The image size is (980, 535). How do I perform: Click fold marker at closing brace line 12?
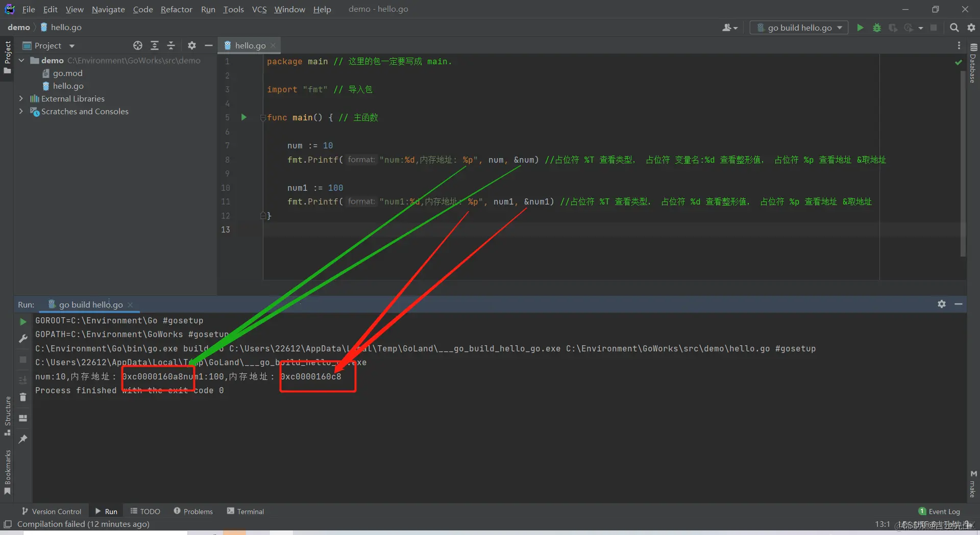[x=263, y=216]
